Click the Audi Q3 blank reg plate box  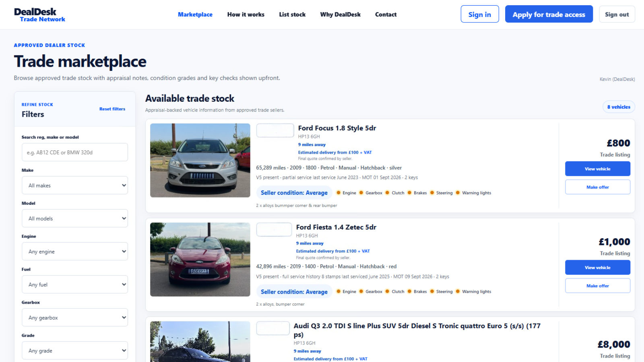pyautogui.click(x=273, y=328)
